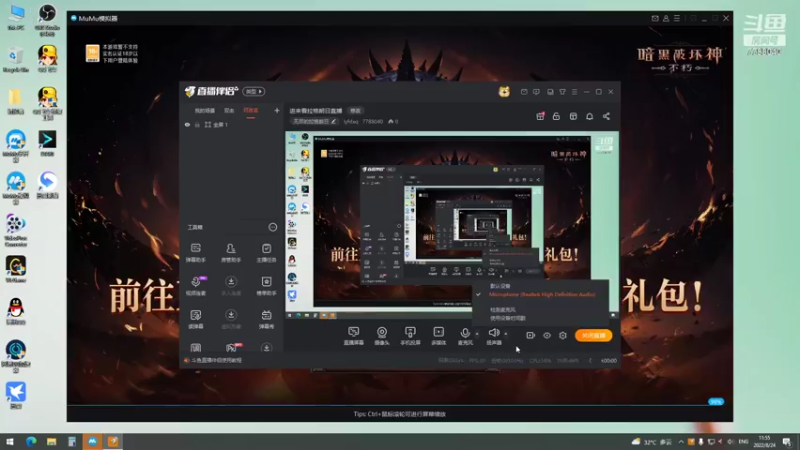The width and height of the screenshot is (800, 450).
Task: Expand the microphone device arrow
Action: 477,334
